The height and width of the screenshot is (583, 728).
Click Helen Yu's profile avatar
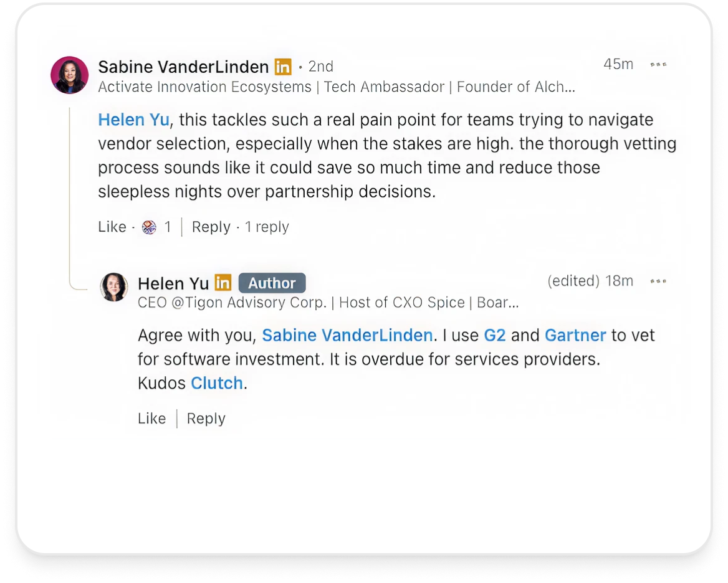[114, 287]
